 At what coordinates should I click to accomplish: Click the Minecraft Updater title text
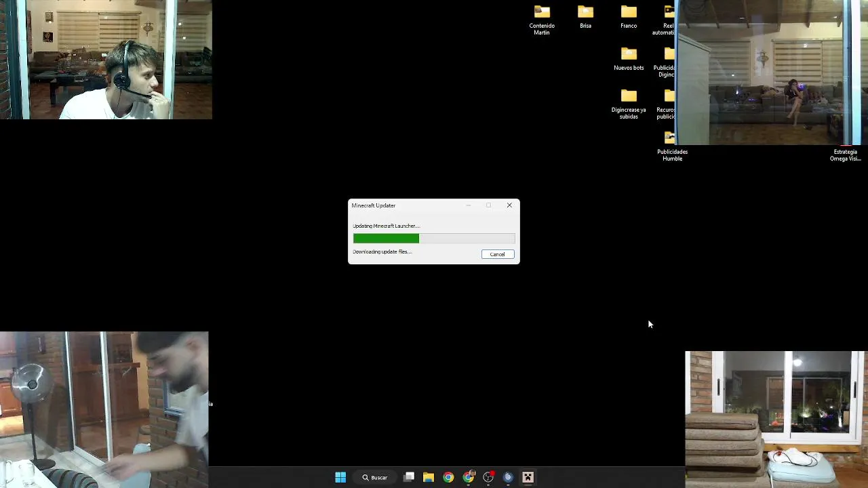click(374, 205)
